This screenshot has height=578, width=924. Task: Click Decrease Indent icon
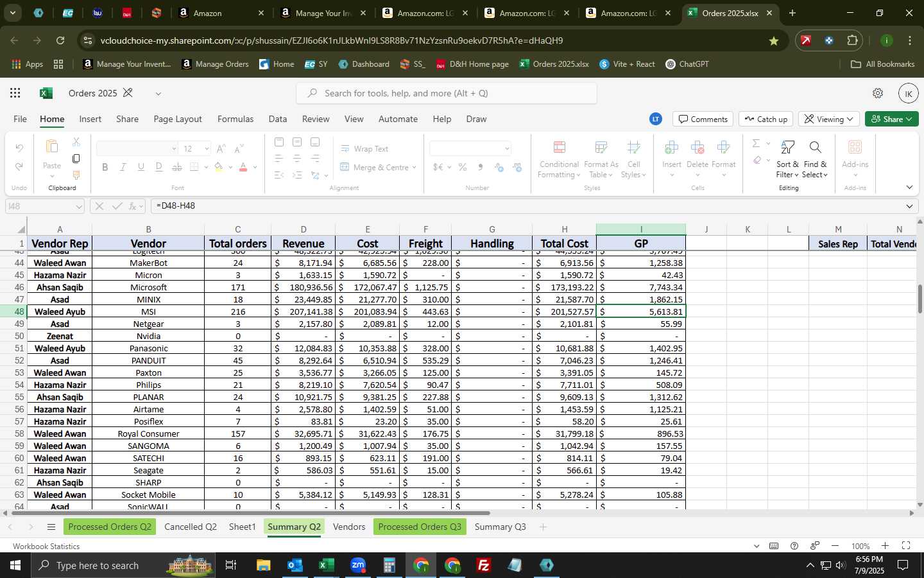point(278,175)
